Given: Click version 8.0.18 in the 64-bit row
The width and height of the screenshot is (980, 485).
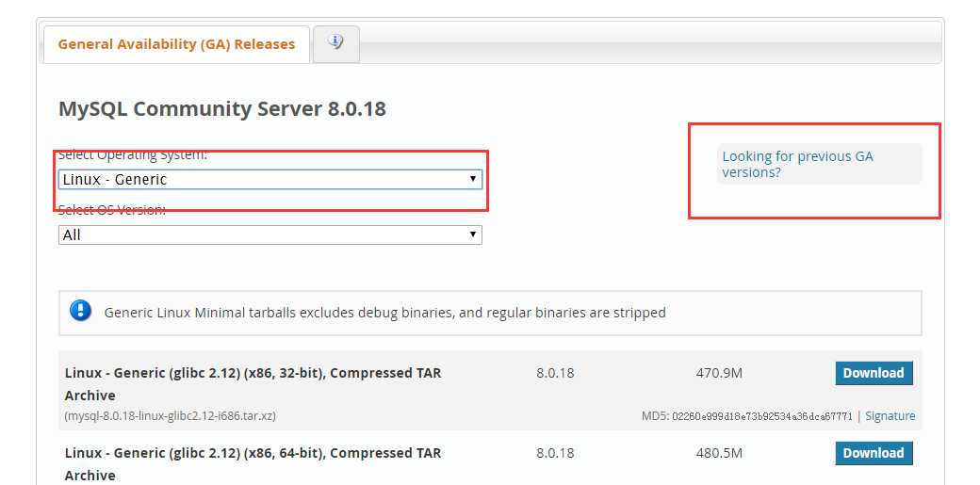Looking at the screenshot, I should click(555, 453).
